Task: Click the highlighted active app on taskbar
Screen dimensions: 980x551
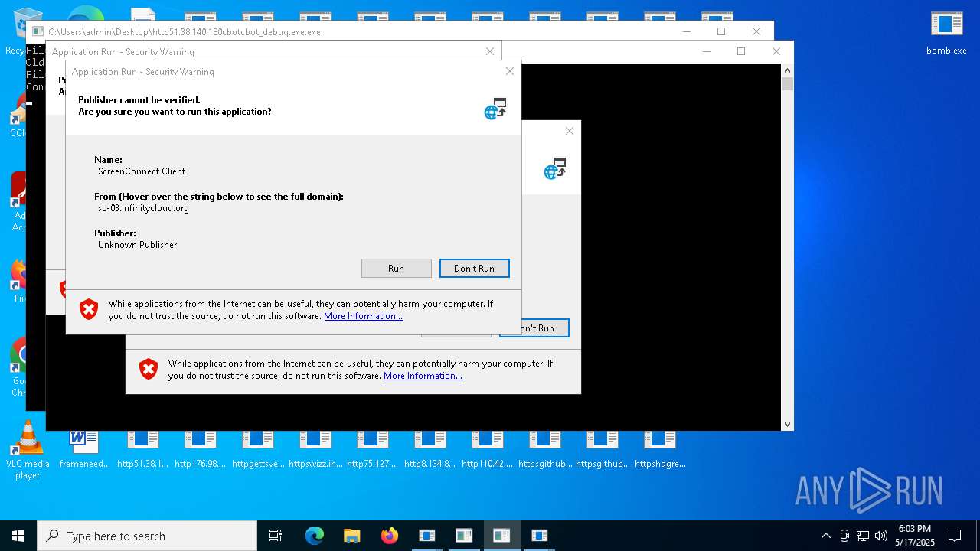Action: tap(501, 536)
